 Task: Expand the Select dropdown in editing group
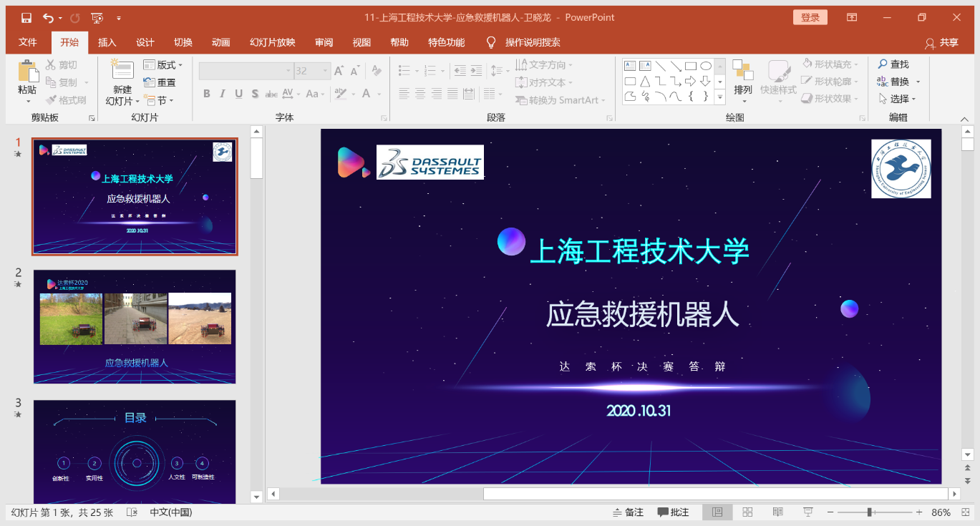tap(898, 99)
